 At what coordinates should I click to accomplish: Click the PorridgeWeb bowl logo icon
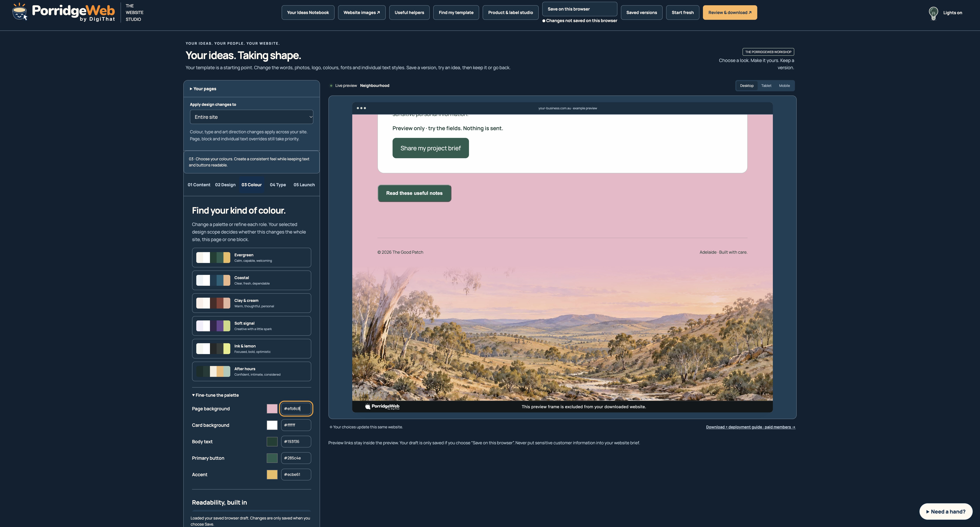19,11
